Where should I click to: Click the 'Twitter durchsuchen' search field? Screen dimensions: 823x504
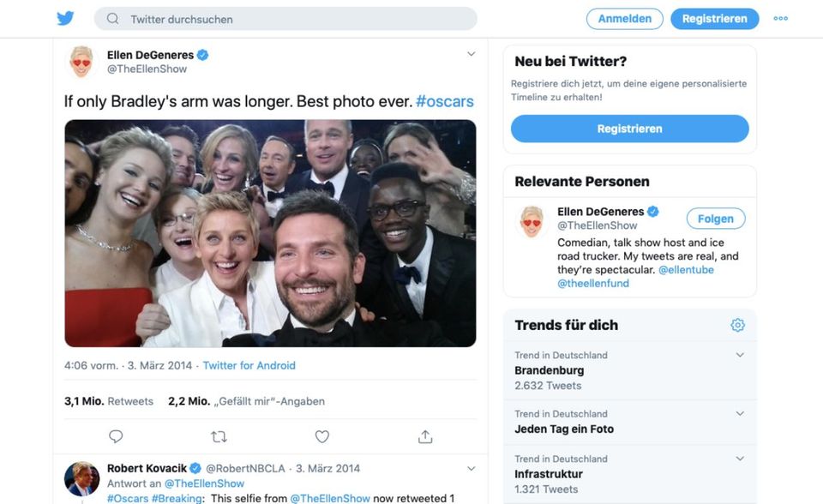291,19
